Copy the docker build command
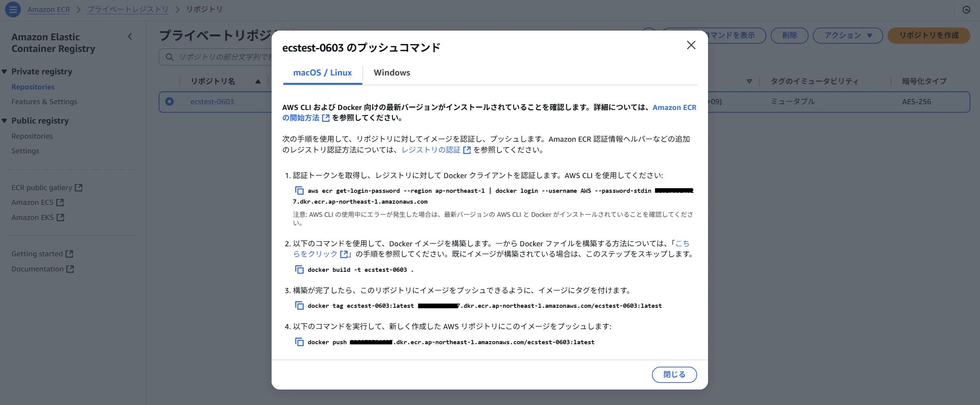The width and height of the screenshot is (980, 405). coord(299,269)
